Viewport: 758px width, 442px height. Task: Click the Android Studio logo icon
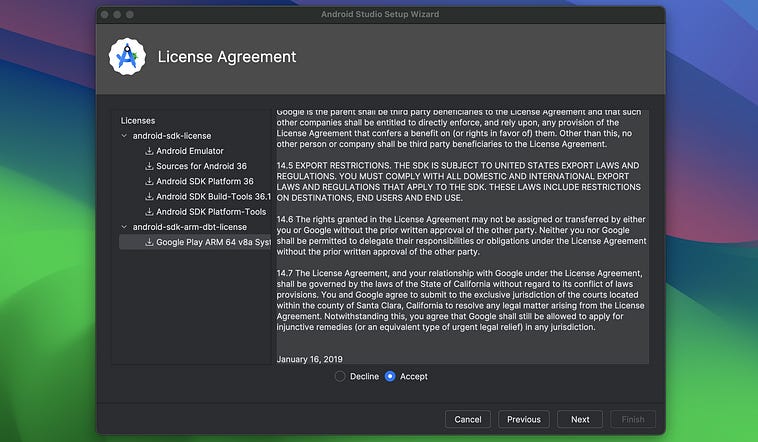pyautogui.click(x=127, y=57)
